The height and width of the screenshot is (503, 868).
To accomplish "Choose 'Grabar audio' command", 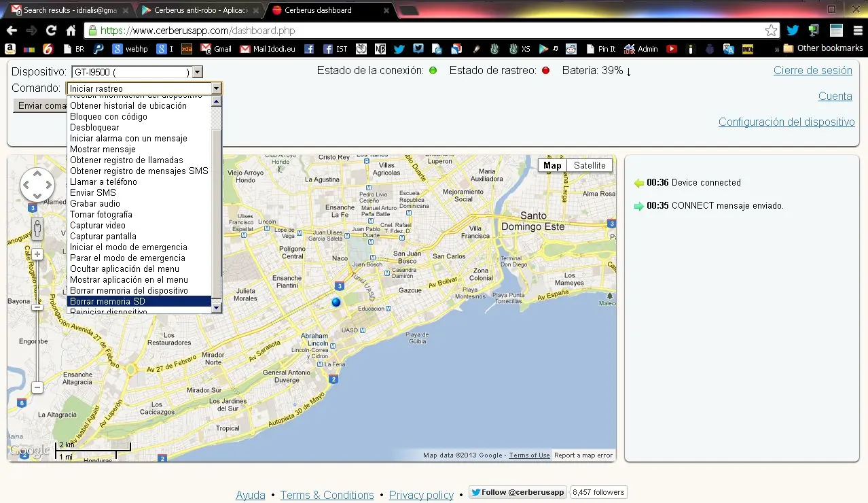I will [139, 203].
